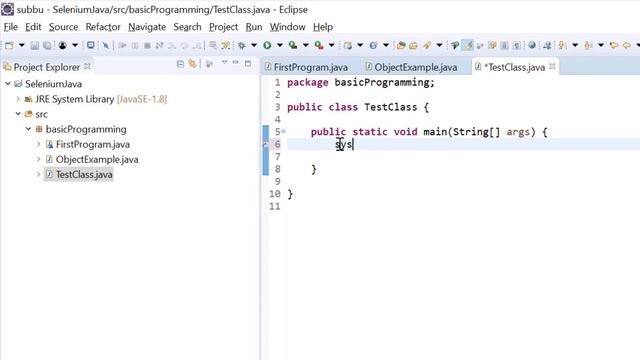Open the New wizard dropdown arrow
The image size is (640, 360).
point(22,45)
